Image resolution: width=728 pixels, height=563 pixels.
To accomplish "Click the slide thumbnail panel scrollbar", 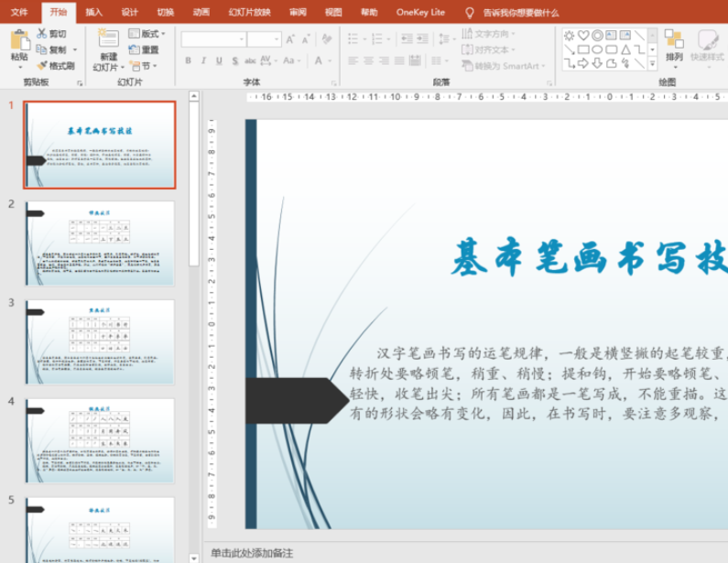I will 193,183.
